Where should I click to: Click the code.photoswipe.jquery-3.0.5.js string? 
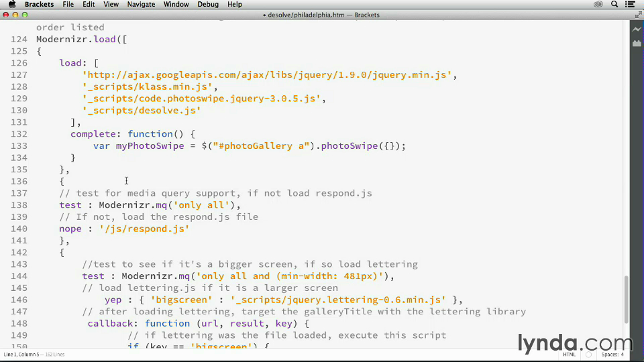tap(201, 99)
